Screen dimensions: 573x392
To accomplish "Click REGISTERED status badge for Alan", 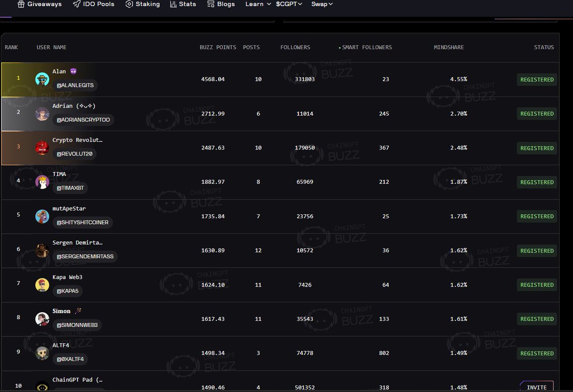I will tap(537, 80).
